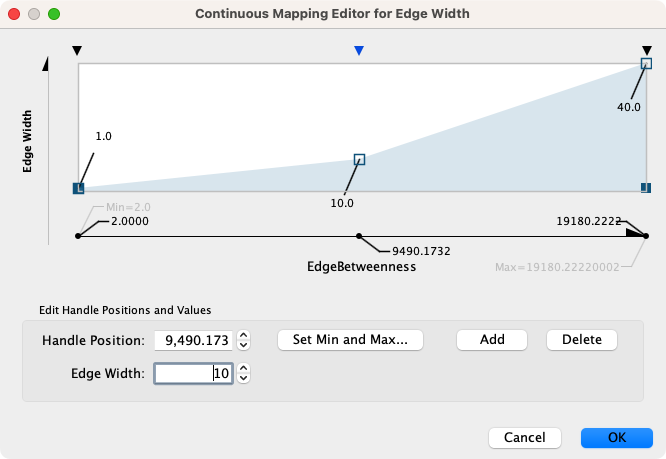Click the square point at value 40.0

pos(647,63)
